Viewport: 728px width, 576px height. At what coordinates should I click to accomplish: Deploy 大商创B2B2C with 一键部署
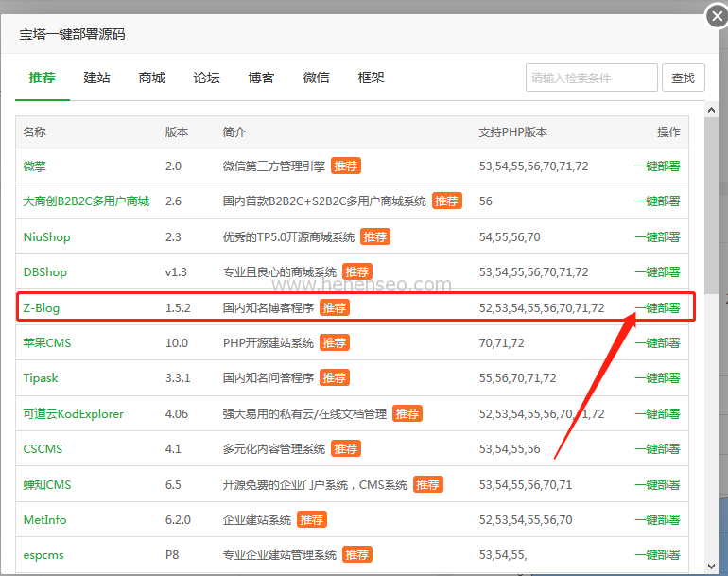pyautogui.click(x=657, y=201)
